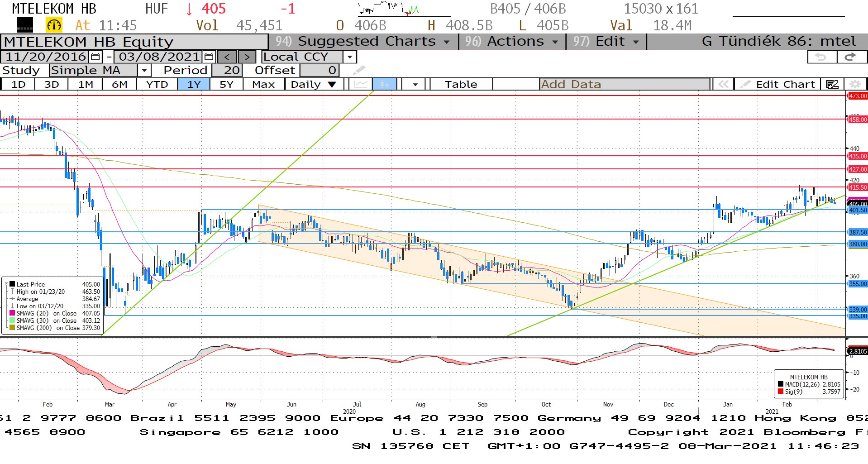Click the 458.00 red price level label

[857, 120]
